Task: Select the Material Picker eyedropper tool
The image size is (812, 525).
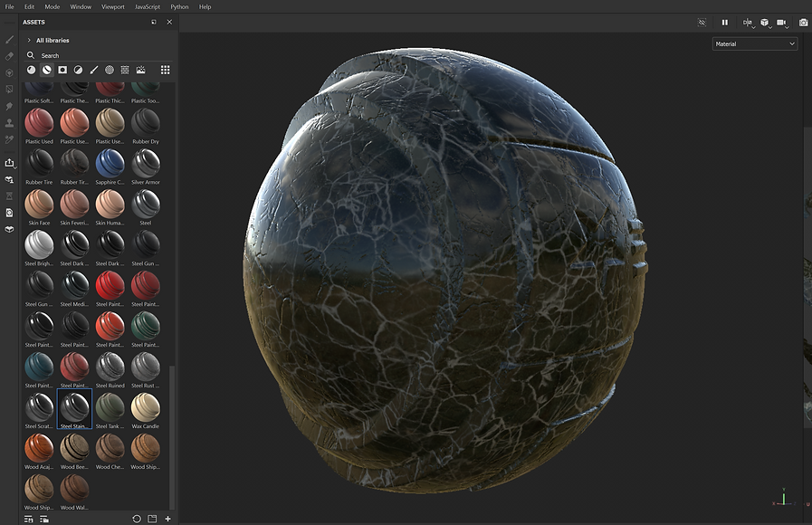Action: point(9,139)
